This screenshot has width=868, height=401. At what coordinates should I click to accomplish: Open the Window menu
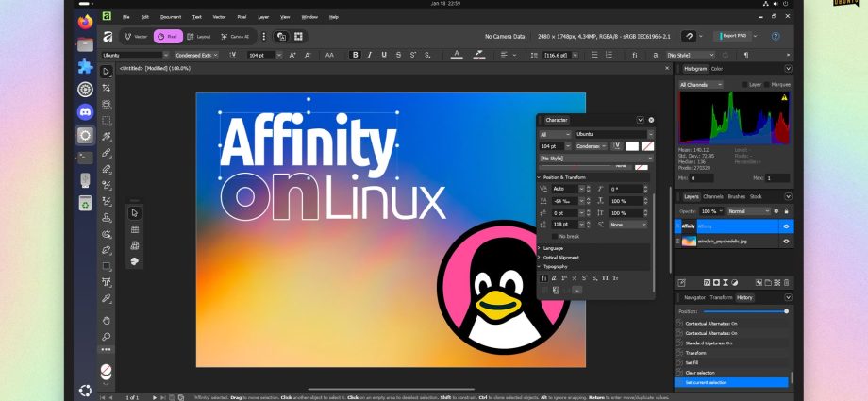309,17
